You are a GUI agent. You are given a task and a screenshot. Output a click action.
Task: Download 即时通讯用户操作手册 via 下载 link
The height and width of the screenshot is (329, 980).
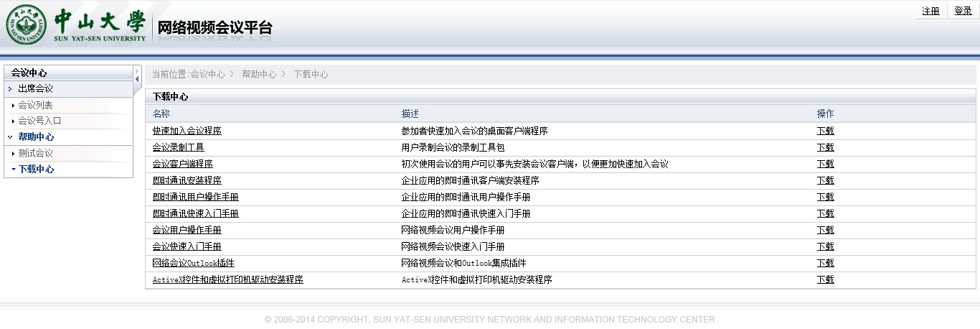(x=826, y=198)
